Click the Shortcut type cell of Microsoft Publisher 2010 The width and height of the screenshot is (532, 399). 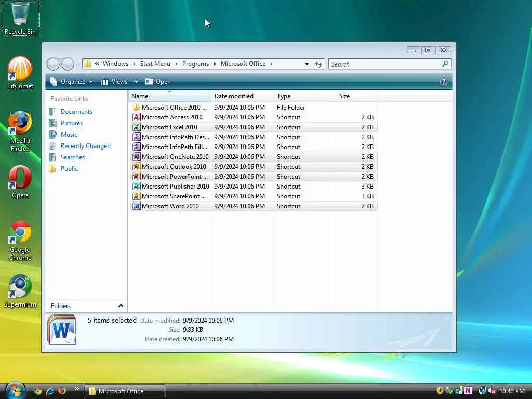pyautogui.click(x=288, y=187)
